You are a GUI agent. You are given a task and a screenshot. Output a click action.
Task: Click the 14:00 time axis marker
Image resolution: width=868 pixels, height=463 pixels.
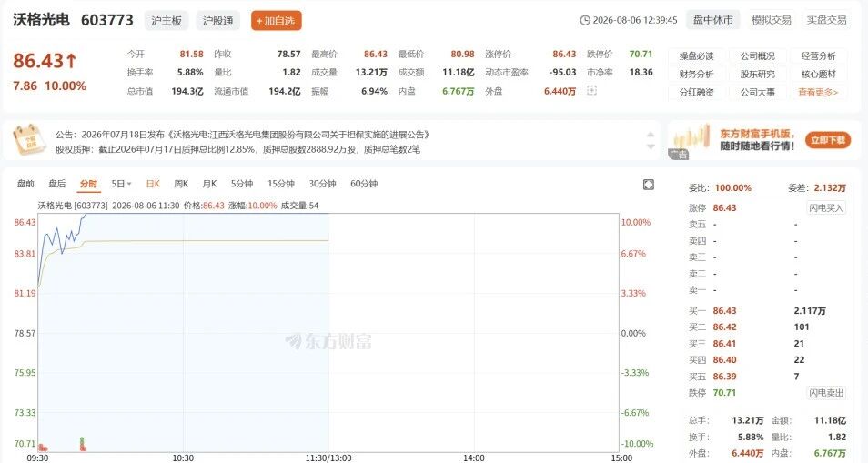474,458
